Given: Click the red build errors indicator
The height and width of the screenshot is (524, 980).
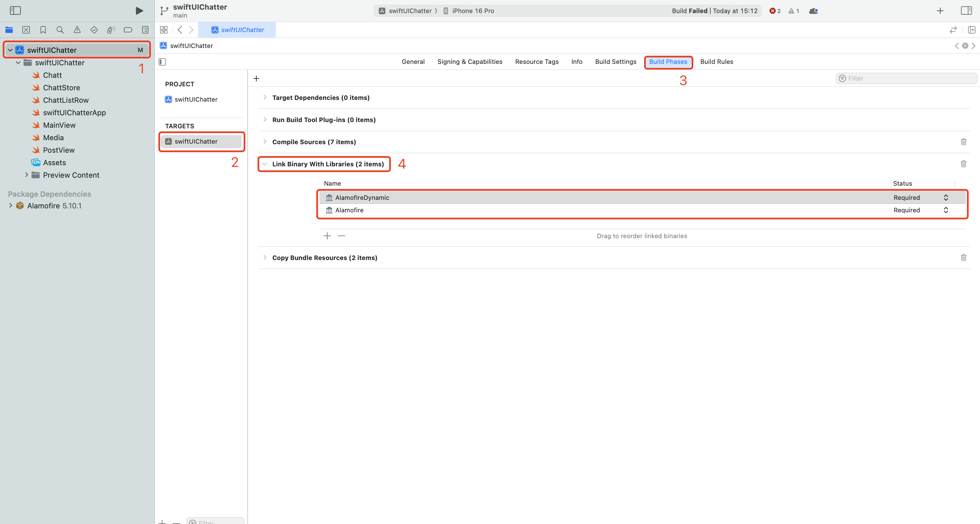Looking at the screenshot, I should point(775,11).
